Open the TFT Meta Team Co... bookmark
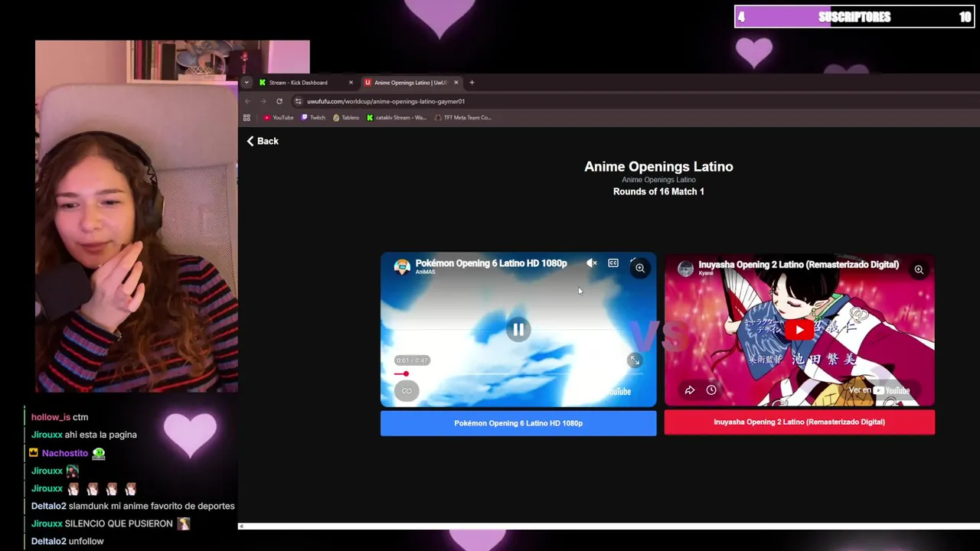980x551 pixels. (462, 118)
